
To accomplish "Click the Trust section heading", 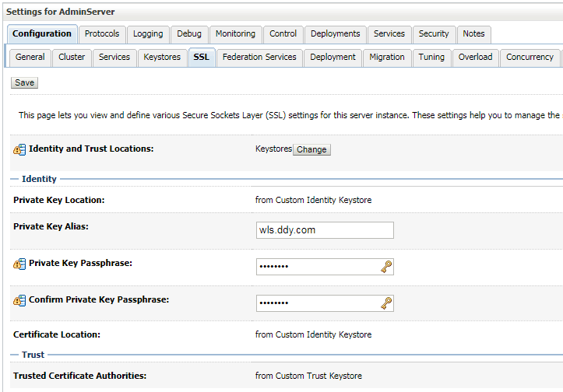I will coord(33,355).
